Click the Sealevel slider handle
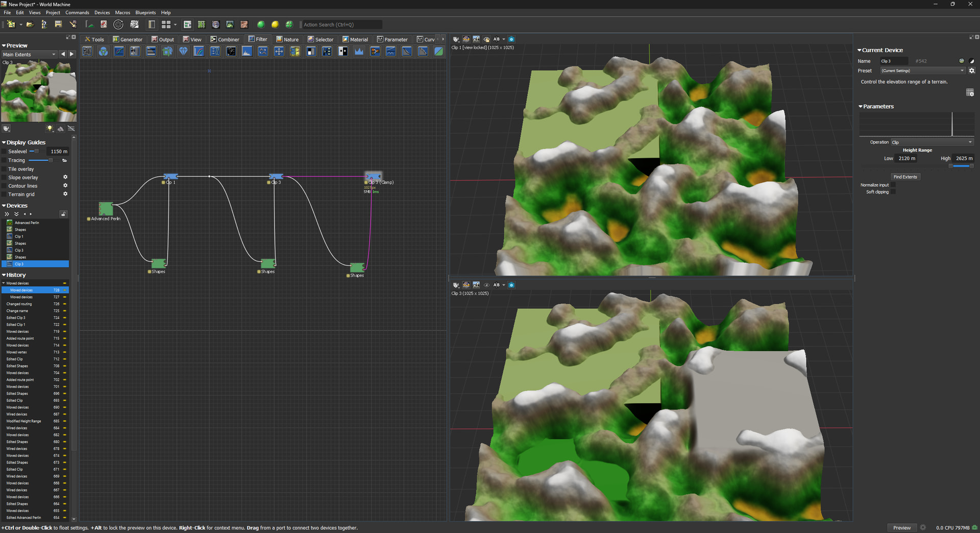The image size is (980, 533). (36, 152)
